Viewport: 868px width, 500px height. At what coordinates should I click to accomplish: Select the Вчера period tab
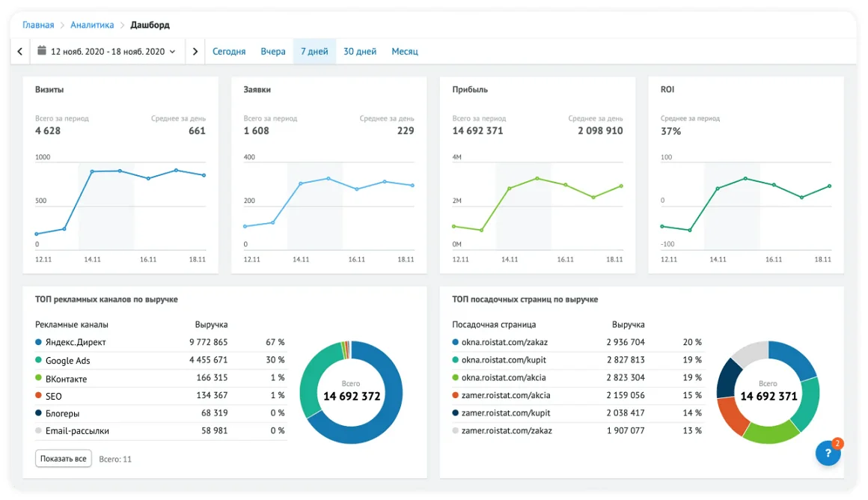coord(273,52)
